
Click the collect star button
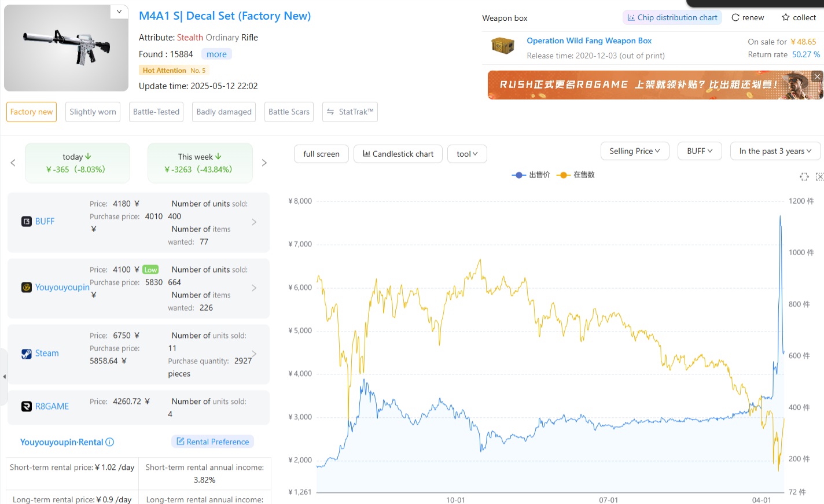click(799, 17)
